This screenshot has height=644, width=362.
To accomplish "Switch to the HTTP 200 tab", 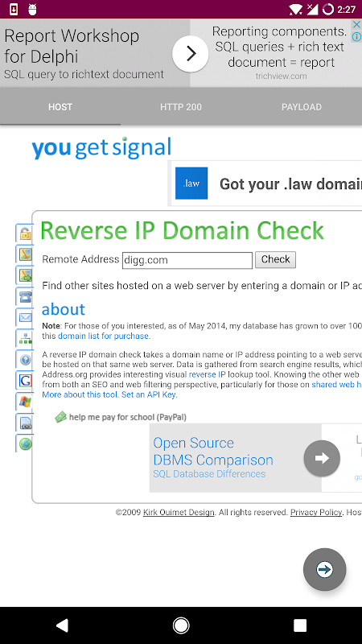I will coord(181,107).
